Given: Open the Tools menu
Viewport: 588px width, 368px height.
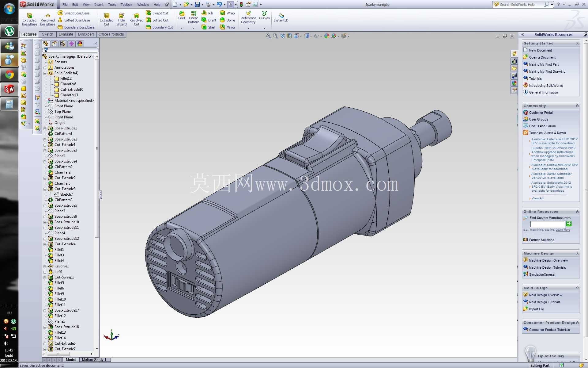Looking at the screenshot, I should point(112,5).
